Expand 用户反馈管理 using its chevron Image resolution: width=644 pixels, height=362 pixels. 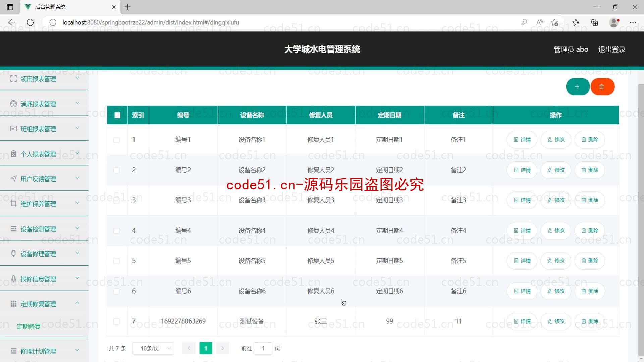coord(77,178)
